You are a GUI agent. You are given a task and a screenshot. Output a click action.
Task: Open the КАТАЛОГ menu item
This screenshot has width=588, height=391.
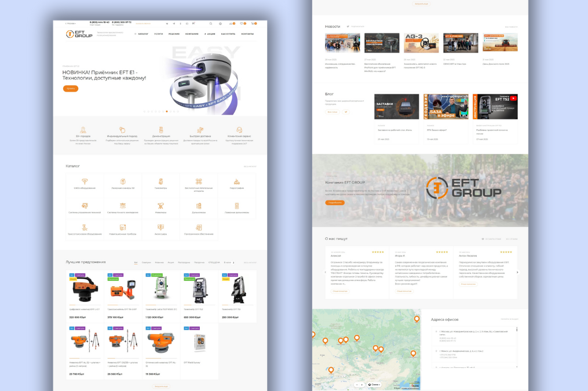142,34
